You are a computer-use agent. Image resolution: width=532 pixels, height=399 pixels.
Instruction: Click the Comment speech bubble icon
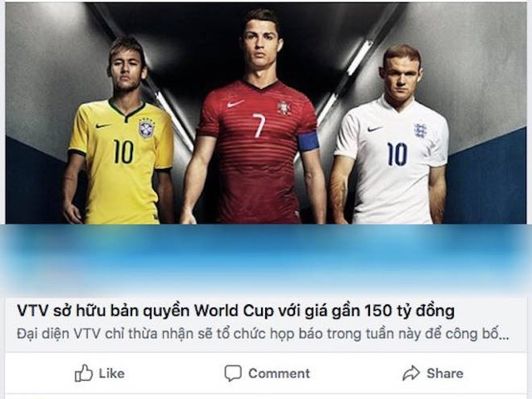[x=233, y=373]
